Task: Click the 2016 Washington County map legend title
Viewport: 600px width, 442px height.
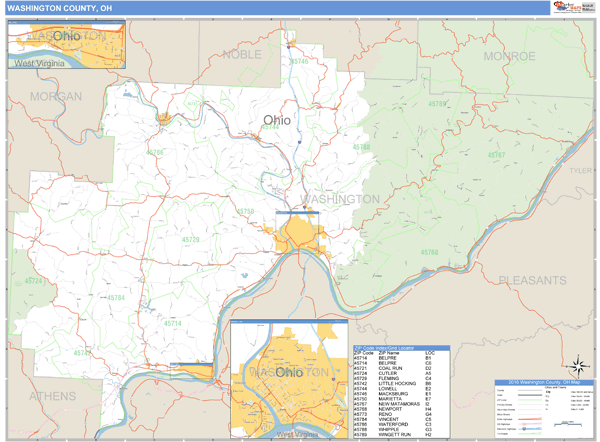Action: tap(543, 382)
